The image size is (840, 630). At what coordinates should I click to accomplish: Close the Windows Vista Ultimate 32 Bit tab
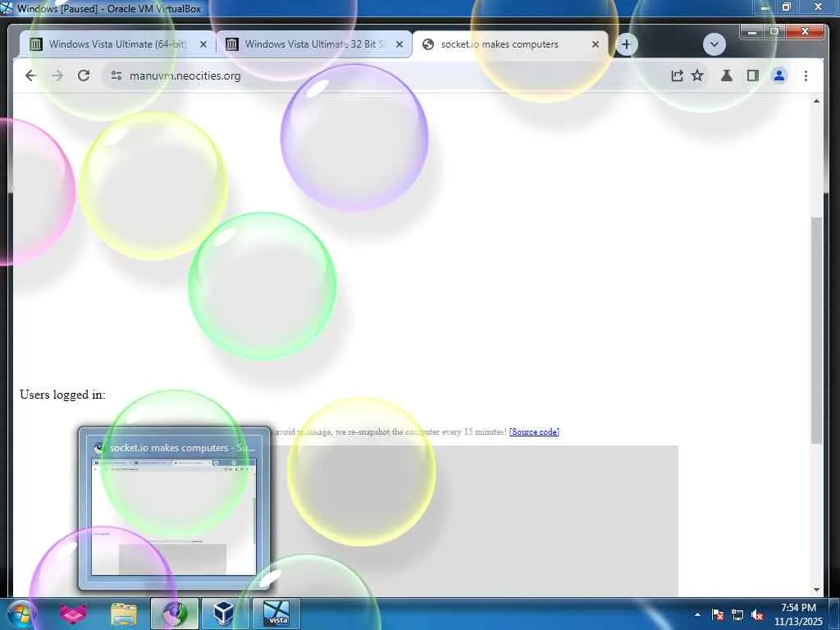(399, 44)
